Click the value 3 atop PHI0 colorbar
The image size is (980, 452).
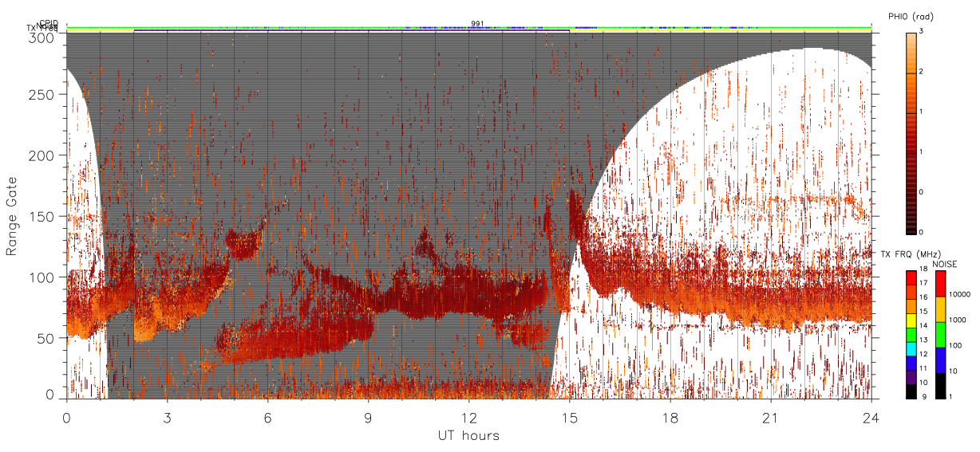point(921,32)
